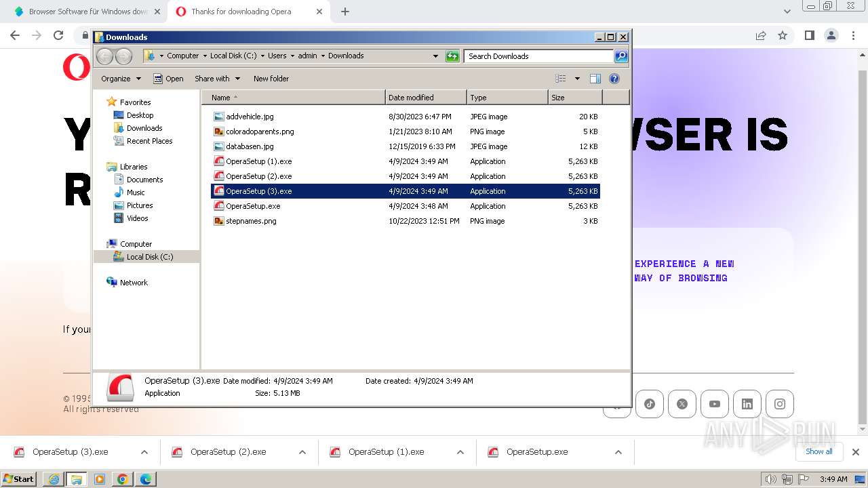Click the YouTube icon in page footer
Viewport: 868px width, 488px height.
[x=715, y=404]
